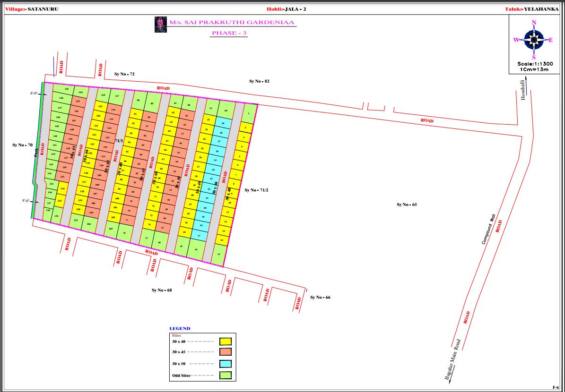Click the cyan 30 x 50 legend swatch
The image size is (565, 392).
(x=226, y=364)
